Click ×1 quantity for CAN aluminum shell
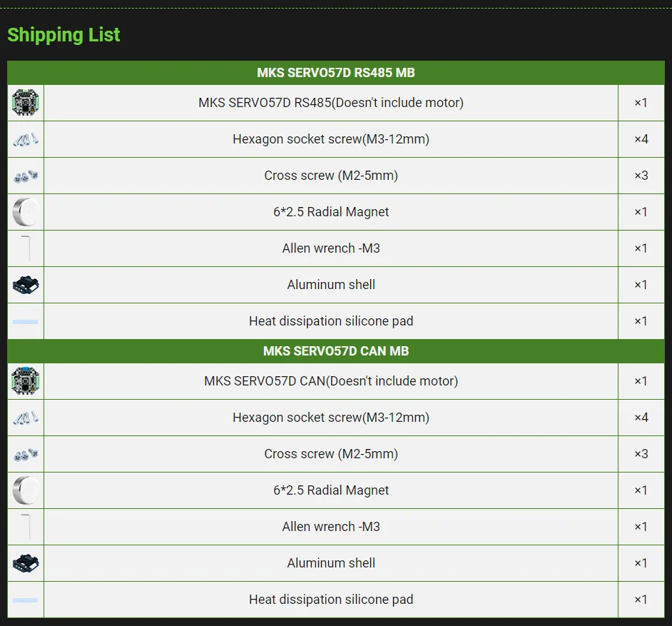 coord(641,563)
